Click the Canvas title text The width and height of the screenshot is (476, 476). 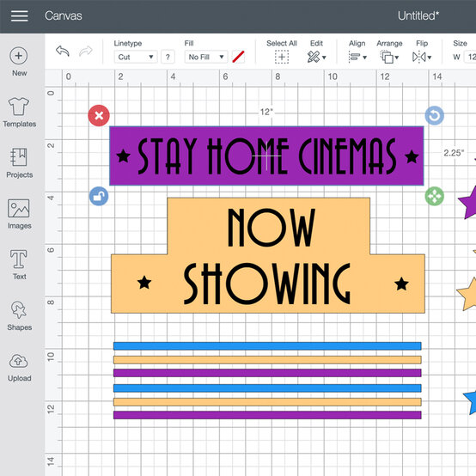(64, 15)
